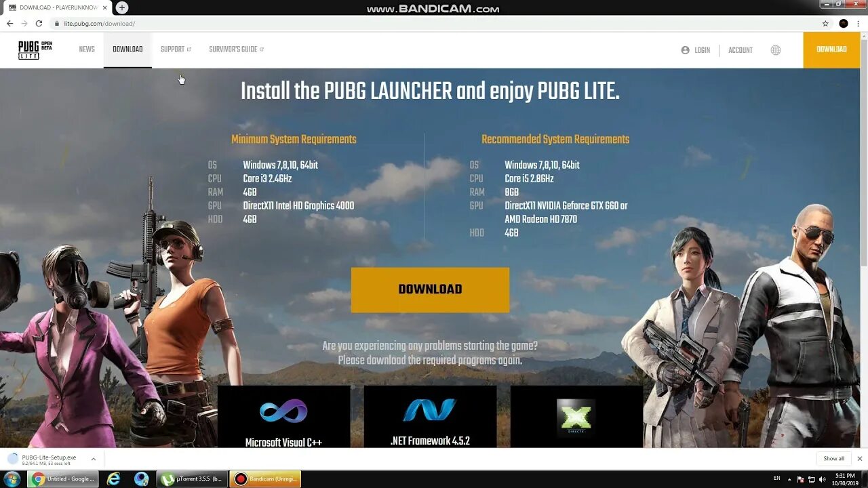This screenshot has height=488, width=868.
Task: Click the volume speaker tray icon
Action: [822, 479]
